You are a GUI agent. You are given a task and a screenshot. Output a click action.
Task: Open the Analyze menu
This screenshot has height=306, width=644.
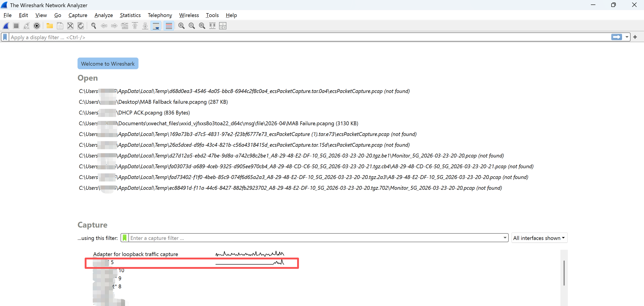pyautogui.click(x=104, y=15)
